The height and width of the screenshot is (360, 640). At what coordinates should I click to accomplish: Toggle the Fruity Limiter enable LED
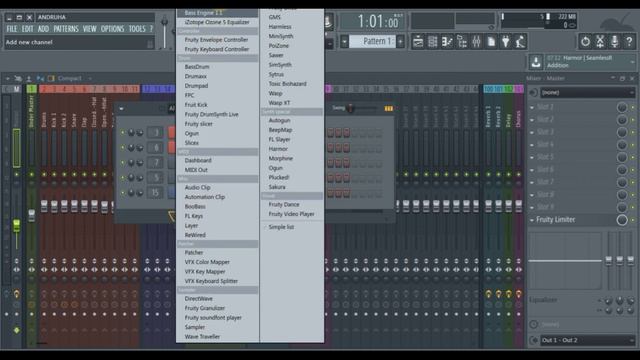pos(633,220)
